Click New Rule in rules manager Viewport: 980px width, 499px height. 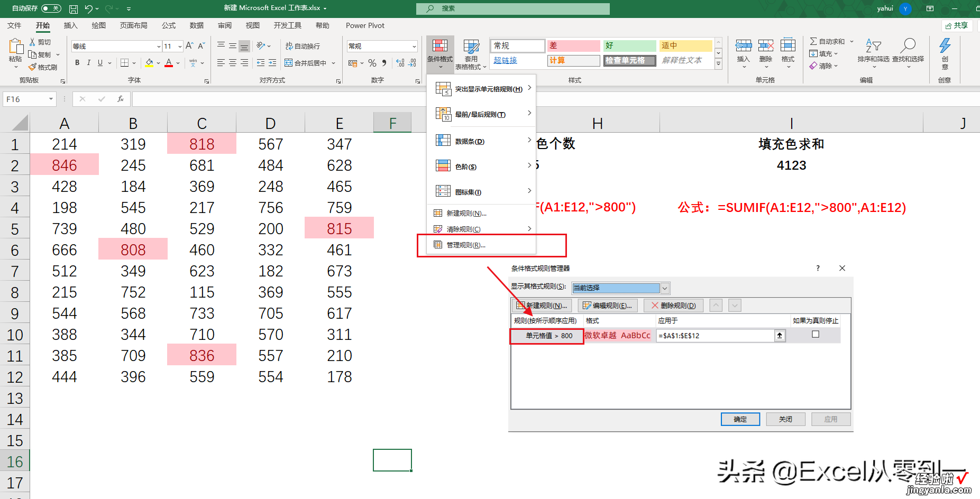(x=542, y=306)
